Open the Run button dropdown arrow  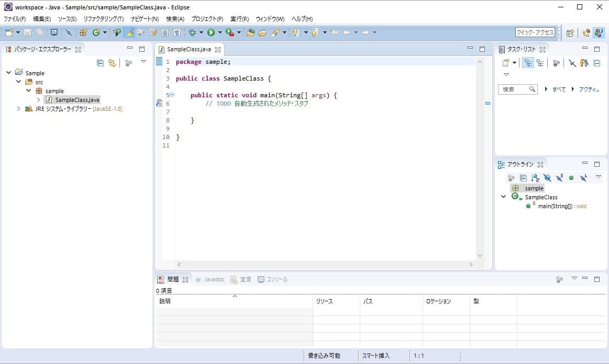point(220,32)
